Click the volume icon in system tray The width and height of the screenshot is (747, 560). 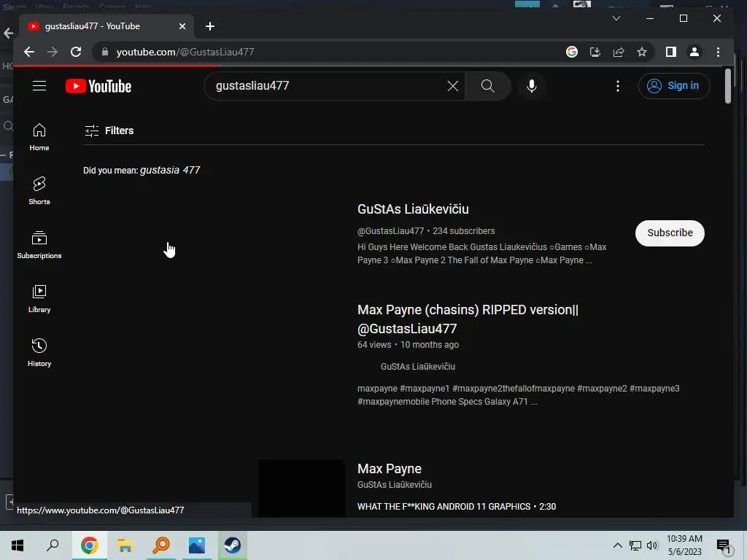652,545
